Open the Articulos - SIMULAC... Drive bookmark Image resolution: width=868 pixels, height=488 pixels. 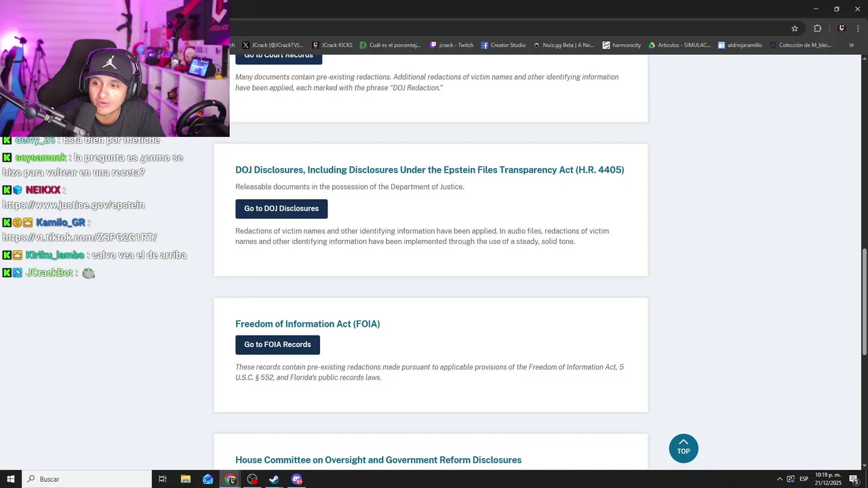[x=679, y=45]
